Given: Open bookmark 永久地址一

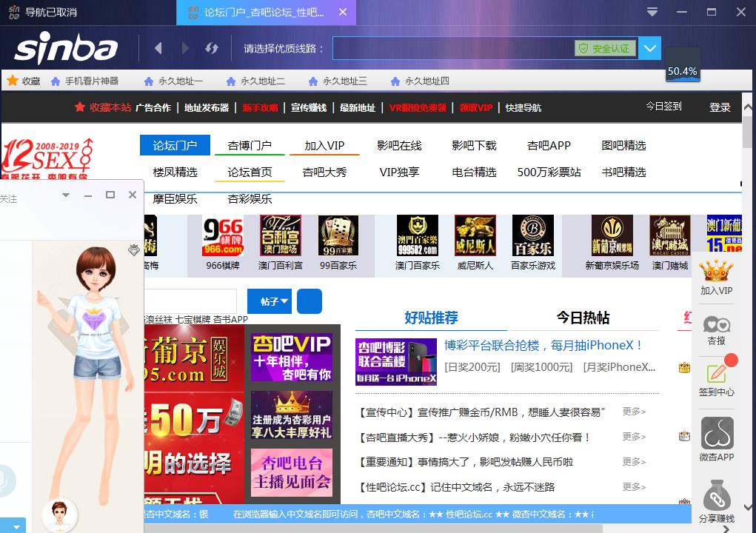Looking at the screenshot, I should [x=173, y=81].
